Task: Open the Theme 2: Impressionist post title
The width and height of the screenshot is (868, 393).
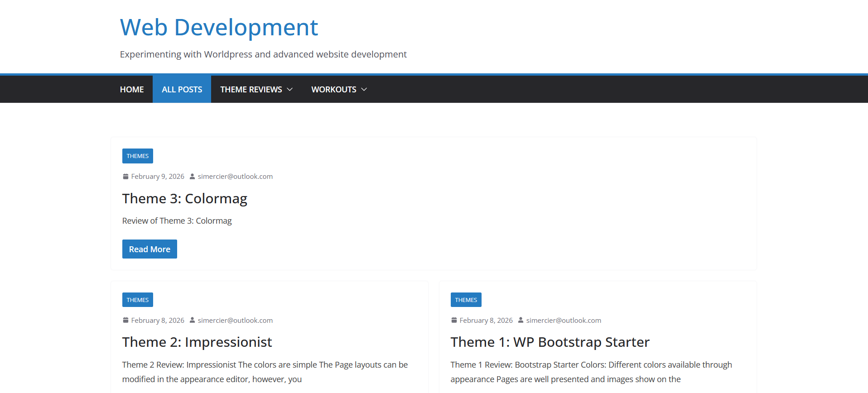Action: (x=197, y=342)
